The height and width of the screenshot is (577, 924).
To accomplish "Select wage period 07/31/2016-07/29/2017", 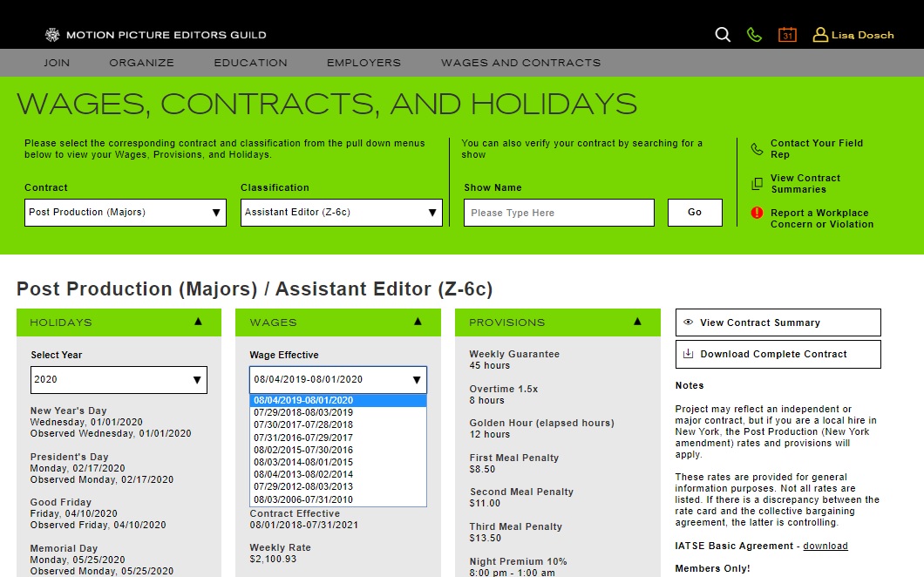I will [338, 438].
